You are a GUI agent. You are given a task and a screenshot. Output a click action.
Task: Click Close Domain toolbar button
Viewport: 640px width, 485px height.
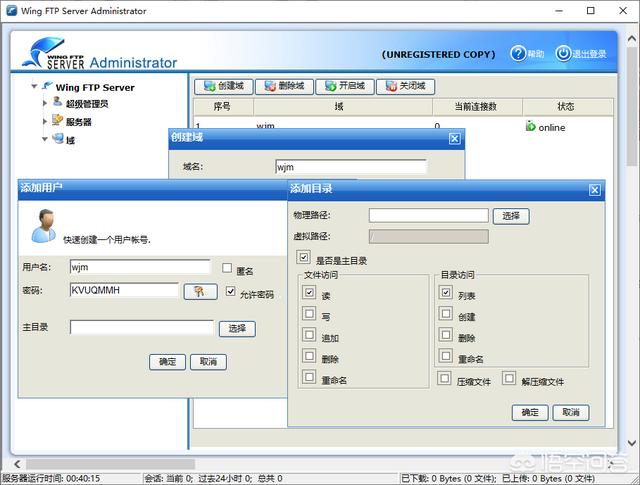(405, 86)
